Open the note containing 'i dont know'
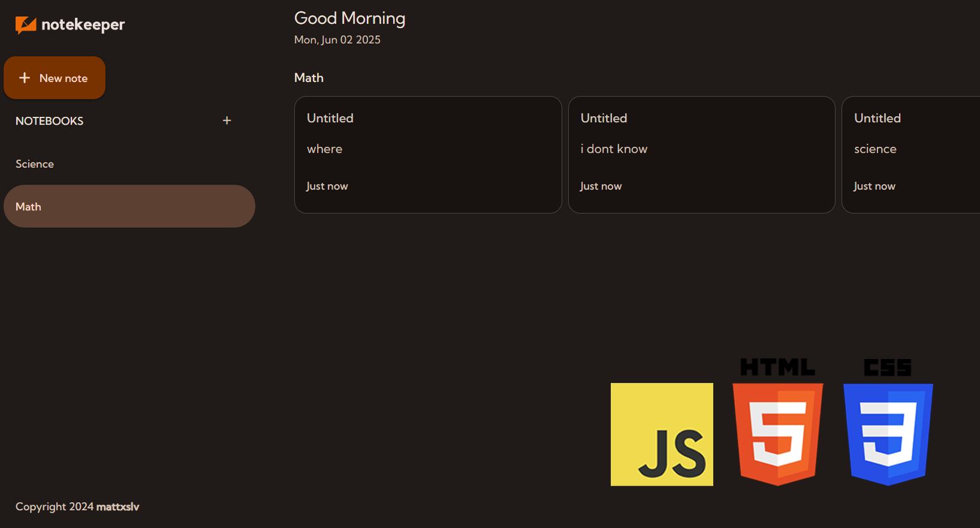This screenshot has height=528, width=980. point(702,155)
